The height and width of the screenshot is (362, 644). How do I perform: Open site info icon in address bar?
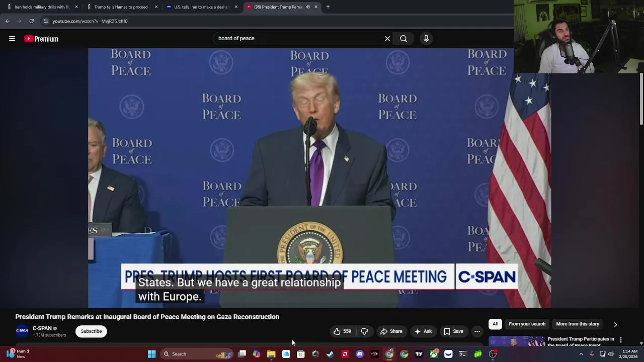point(46,21)
